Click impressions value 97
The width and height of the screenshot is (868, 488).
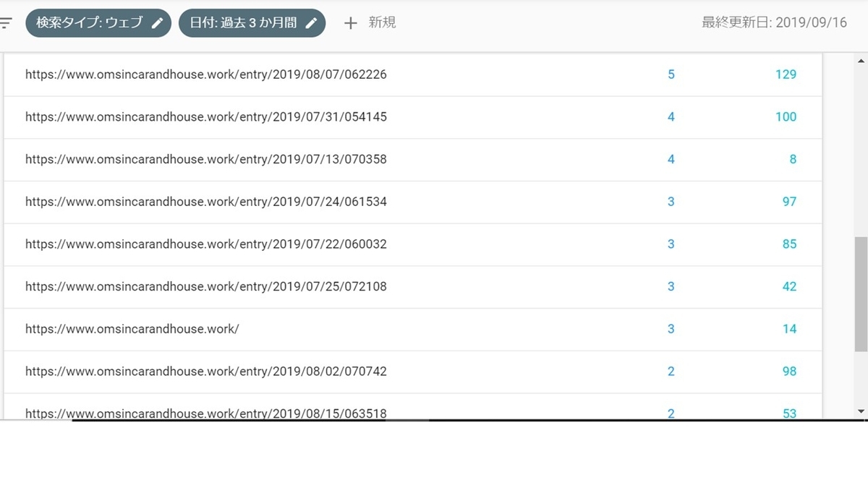point(789,202)
